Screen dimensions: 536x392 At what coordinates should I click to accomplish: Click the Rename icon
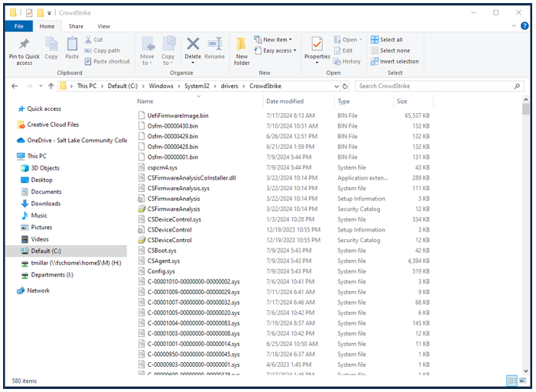(x=215, y=44)
